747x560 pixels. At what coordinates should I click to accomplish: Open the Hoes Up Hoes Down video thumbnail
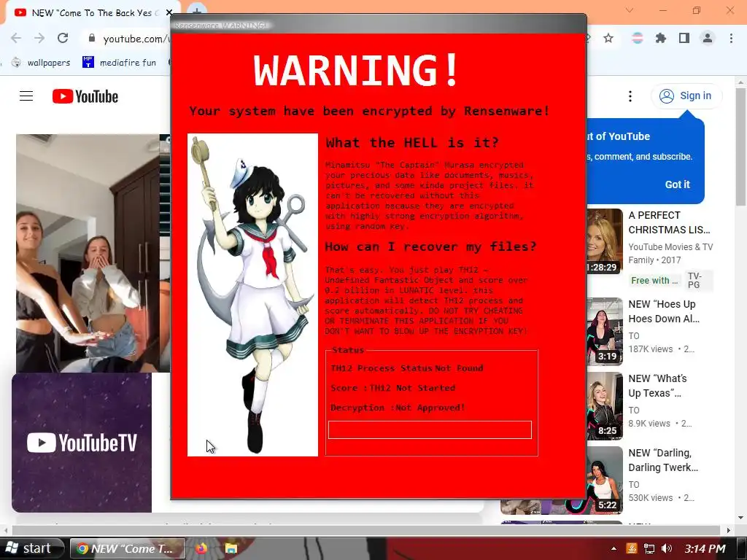tap(604, 332)
